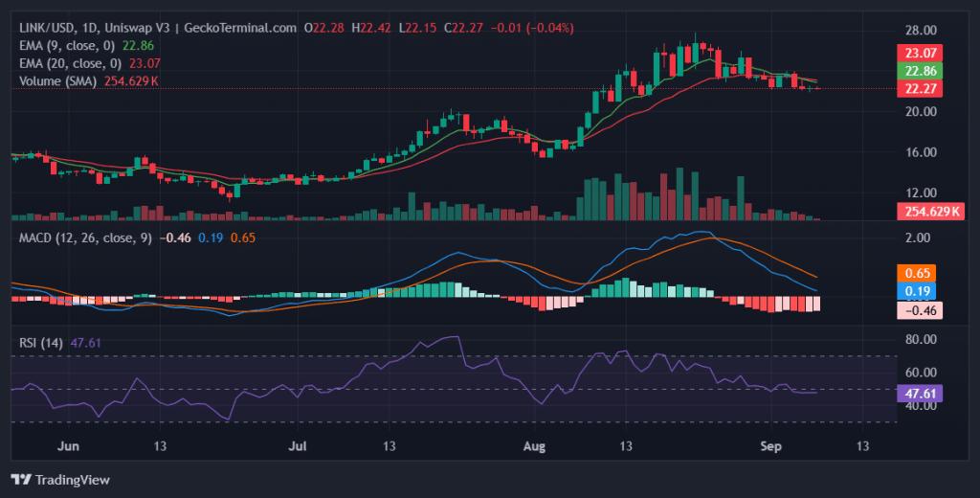Click the Aug label on time axis

click(x=533, y=446)
